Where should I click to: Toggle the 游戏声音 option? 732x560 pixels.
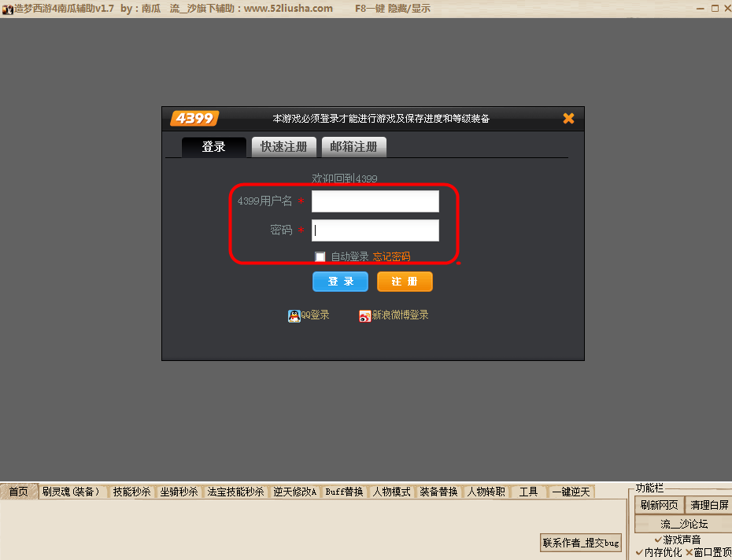pos(678,540)
